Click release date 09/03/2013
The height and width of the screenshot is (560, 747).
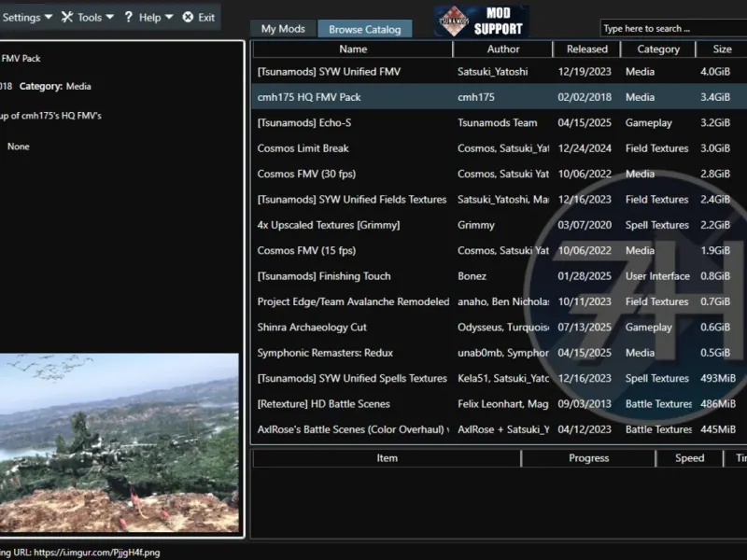click(585, 404)
